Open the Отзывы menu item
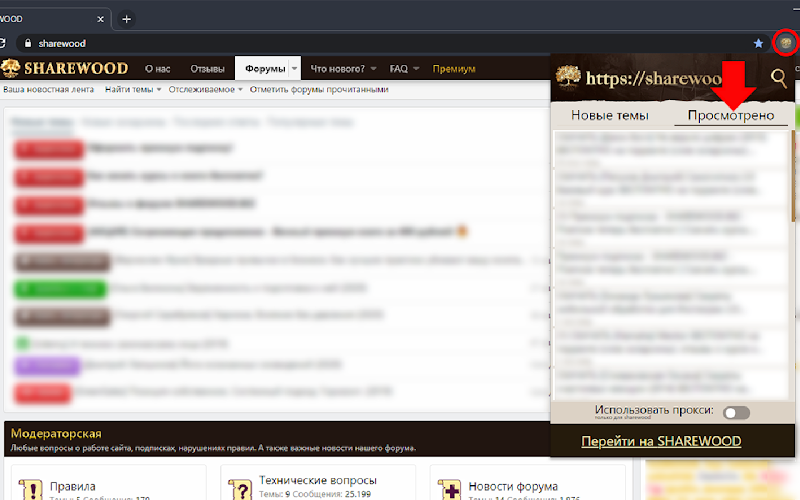 tap(207, 68)
